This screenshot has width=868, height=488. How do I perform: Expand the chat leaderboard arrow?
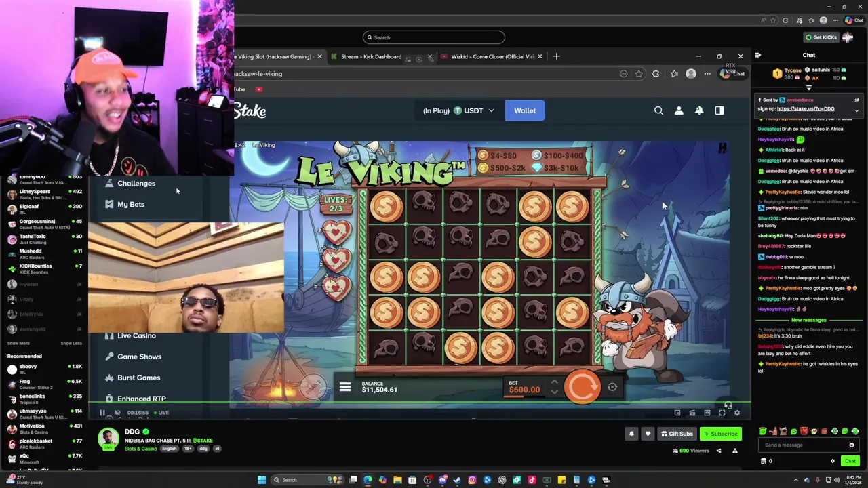(808, 87)
